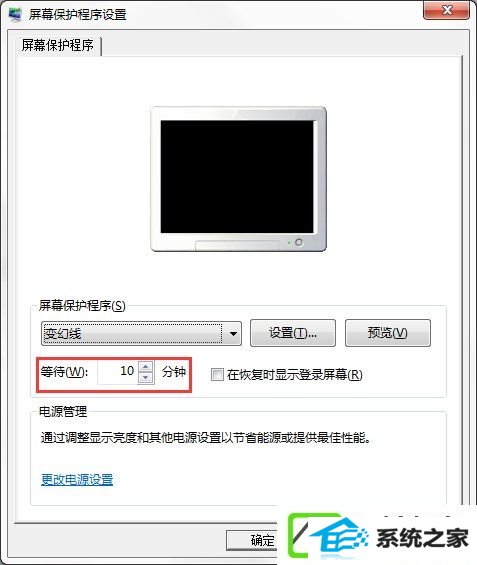Click the 预览(V) button

(388, 333)
